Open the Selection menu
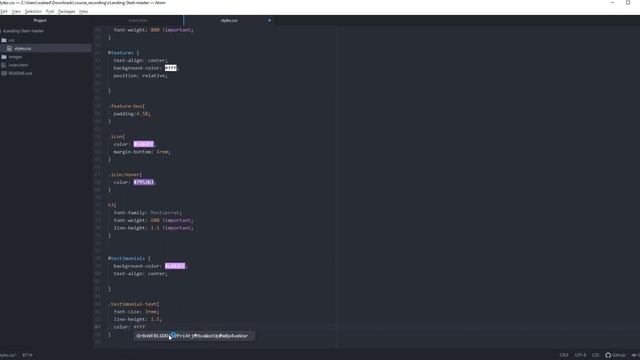The height and width of the screenshot is (360, 640). pyautogui.click(x=33, y=12)
